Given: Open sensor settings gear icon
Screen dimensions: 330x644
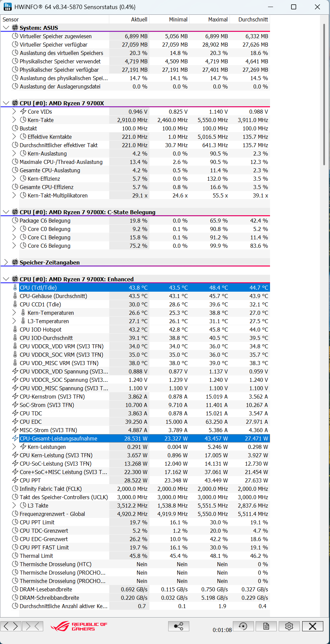Looking at the screenshot, I should pyautogui.click(x=289, y=626).
